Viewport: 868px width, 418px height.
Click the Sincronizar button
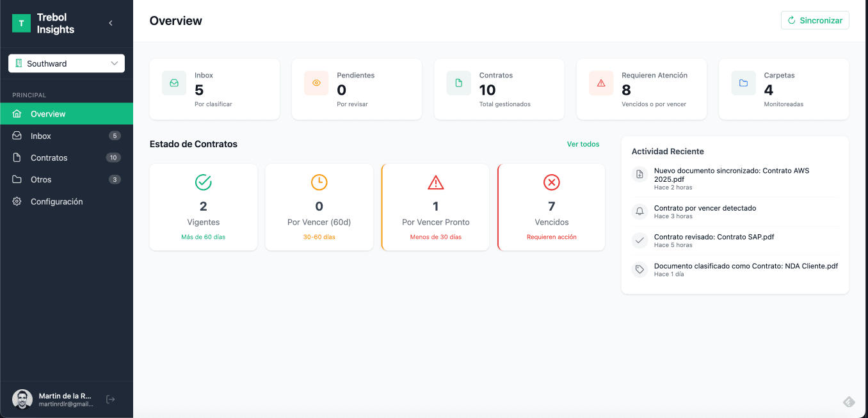pos(814,20)
